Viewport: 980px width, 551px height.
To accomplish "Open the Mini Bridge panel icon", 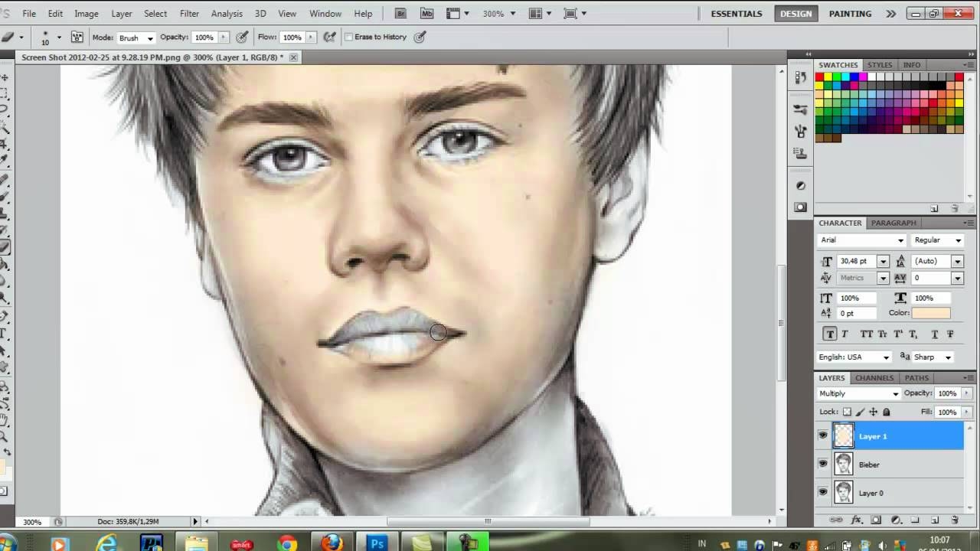I will click(x=426, y=14).
